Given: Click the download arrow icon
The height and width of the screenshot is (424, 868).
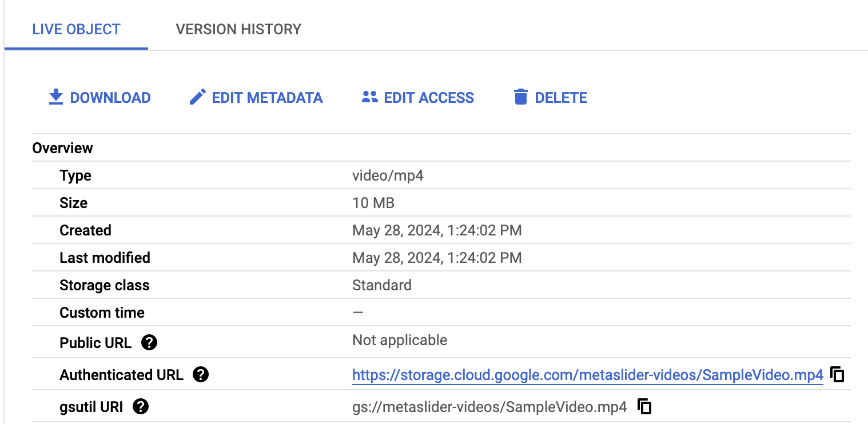Looking at the screenshot, I should tap(55, 97).
